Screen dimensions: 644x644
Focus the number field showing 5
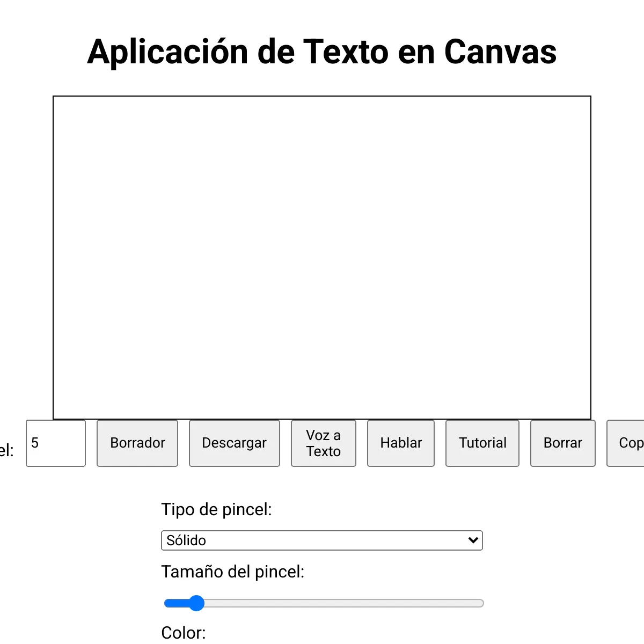point(56,443)
